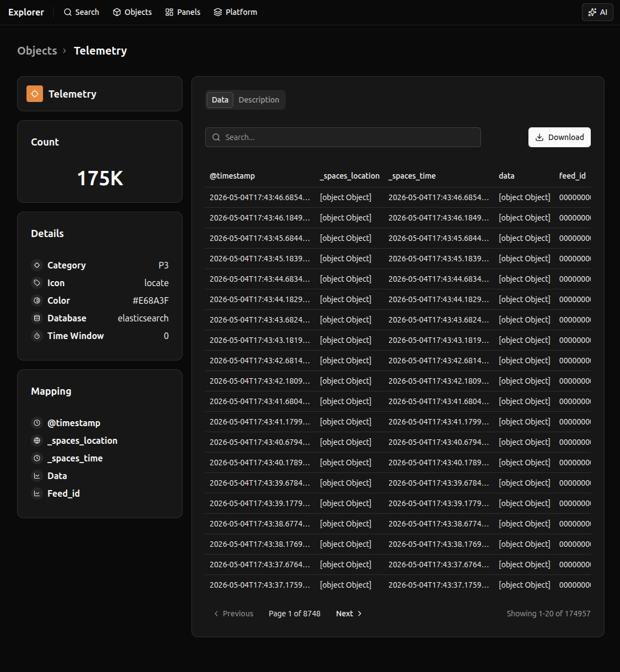Open the Platform menu
This screenshot has width=620, height=672.
[x=236, y=12]
